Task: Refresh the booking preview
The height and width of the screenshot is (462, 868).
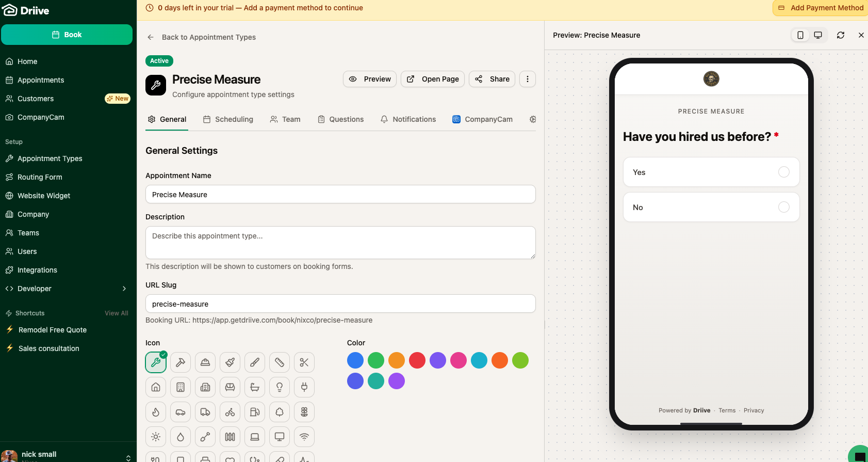Action: (841, 35)
